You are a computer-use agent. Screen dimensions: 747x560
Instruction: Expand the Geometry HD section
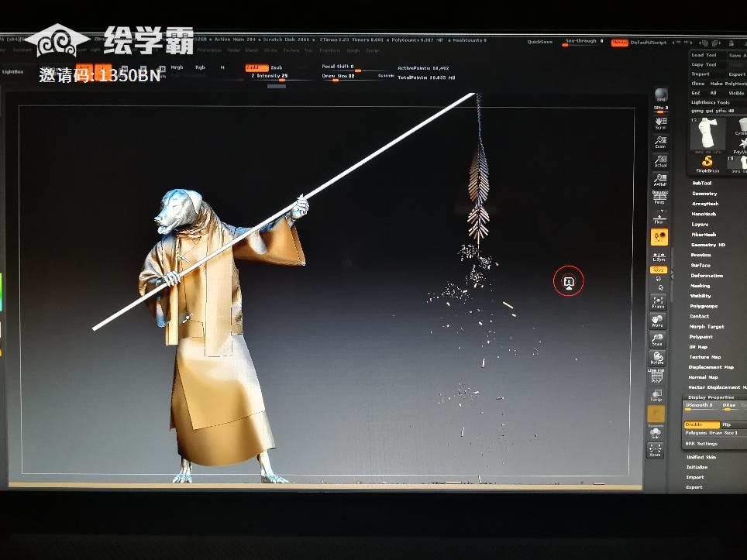click(708, 245)
